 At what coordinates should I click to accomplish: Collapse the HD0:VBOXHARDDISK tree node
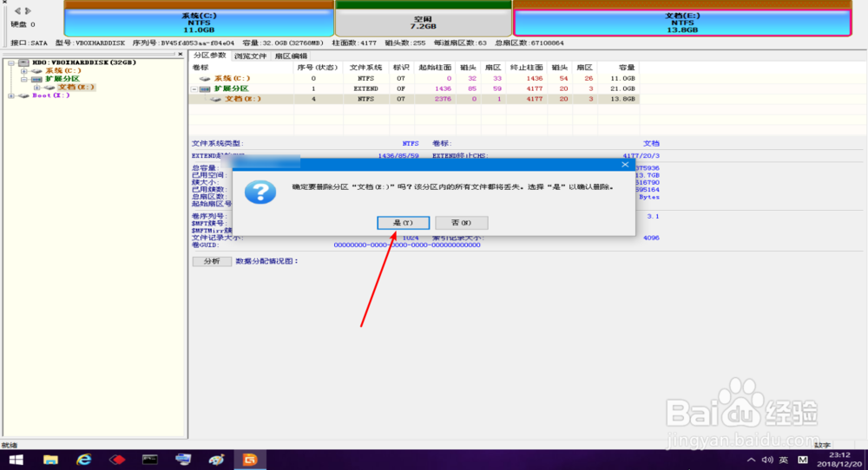(x=11, y=62)
